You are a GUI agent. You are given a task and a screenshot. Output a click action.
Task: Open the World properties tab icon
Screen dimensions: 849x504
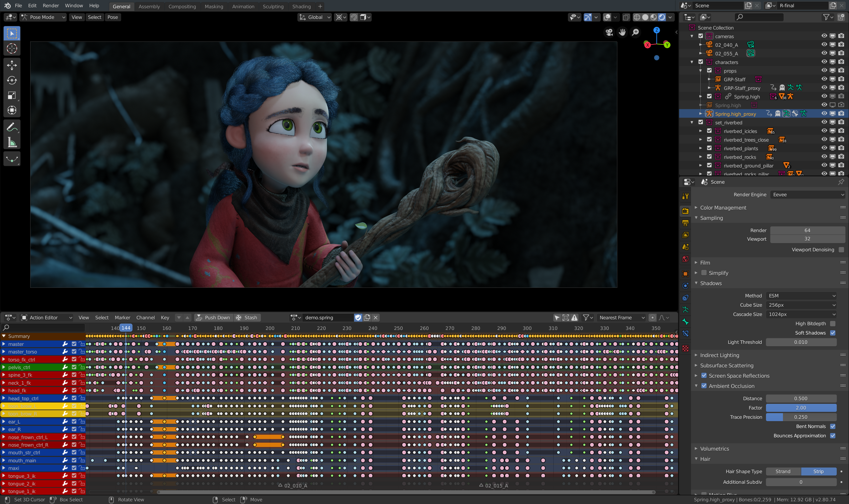(685, 259)
